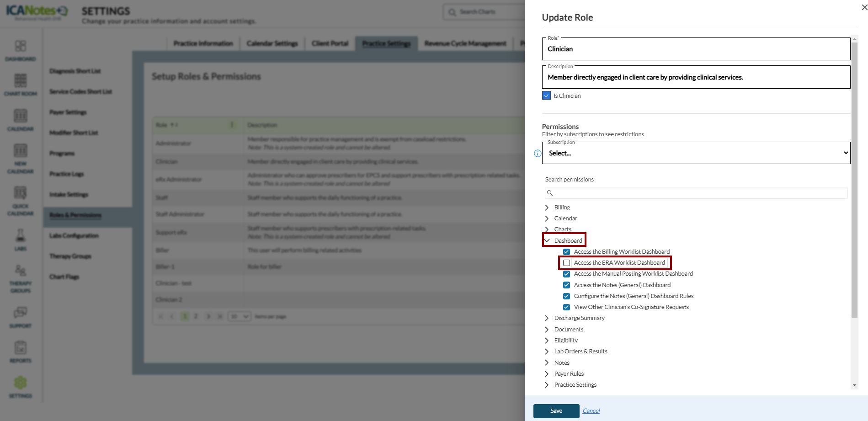Open Roles & Permissions menu item
This screenshot has width=868, height=421.
point(75,215)
